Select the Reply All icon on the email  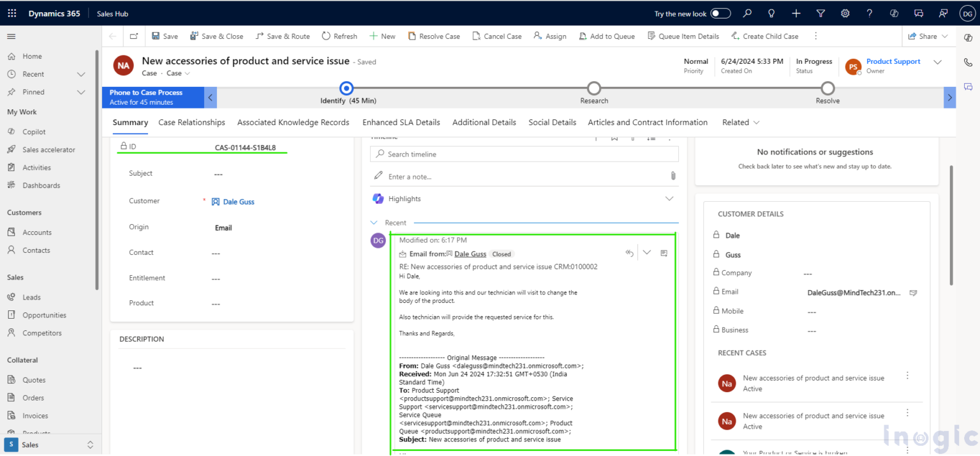pyautogui.click(x=629, y=252)
